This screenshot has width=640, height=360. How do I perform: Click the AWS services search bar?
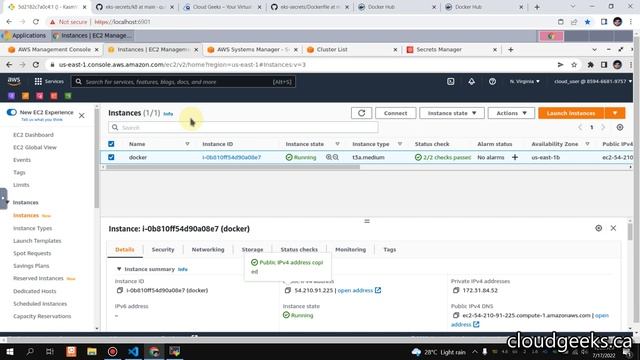(x=183, y=82)
